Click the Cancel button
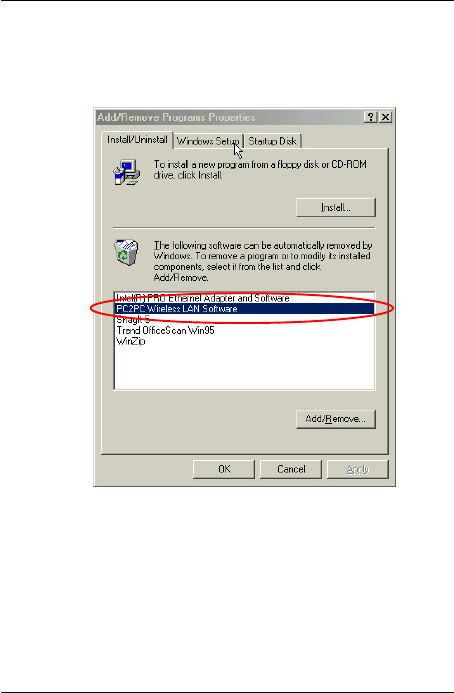 [x=291, y=469]
